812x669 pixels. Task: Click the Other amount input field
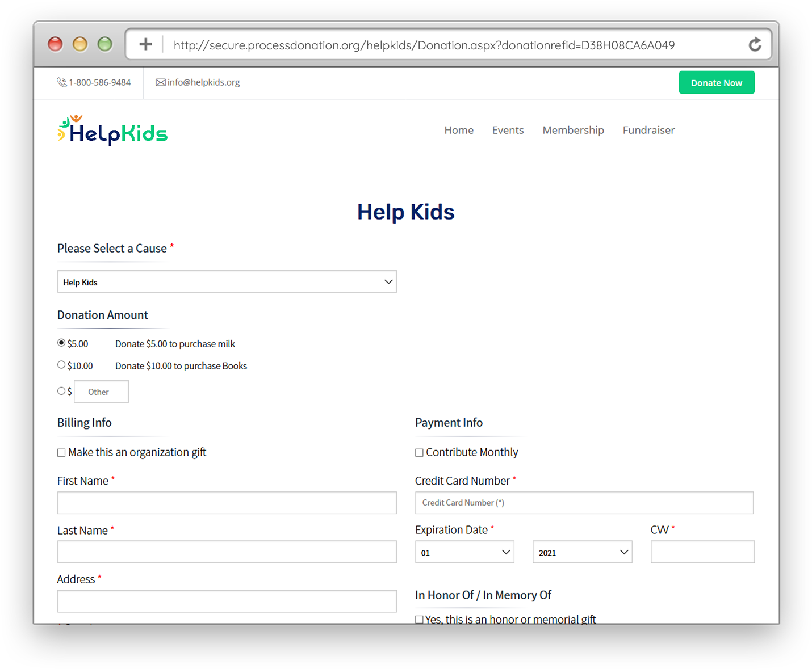(x=101, y=392)
